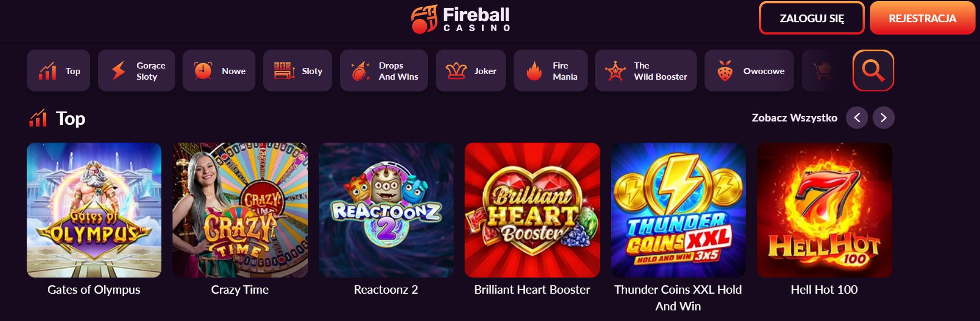Open the Nowe alarm clock category
Viewport: 980px width, 321px height.
pyautogui.click(x=219, y=70)
